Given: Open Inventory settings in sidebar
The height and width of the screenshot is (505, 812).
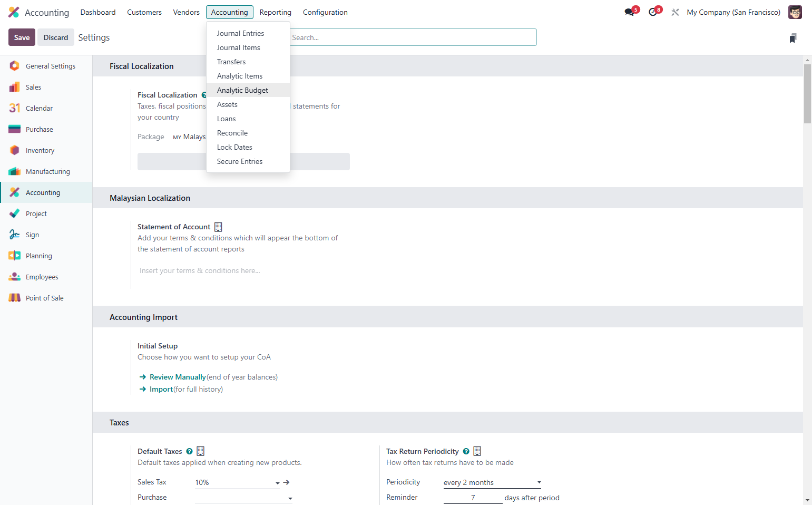Looking at the screenshot, I should (x=46, y=150).
